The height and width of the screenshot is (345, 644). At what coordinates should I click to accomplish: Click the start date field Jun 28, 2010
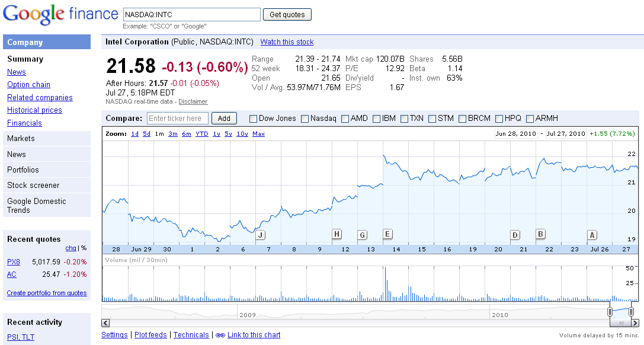tap(516, 133)
